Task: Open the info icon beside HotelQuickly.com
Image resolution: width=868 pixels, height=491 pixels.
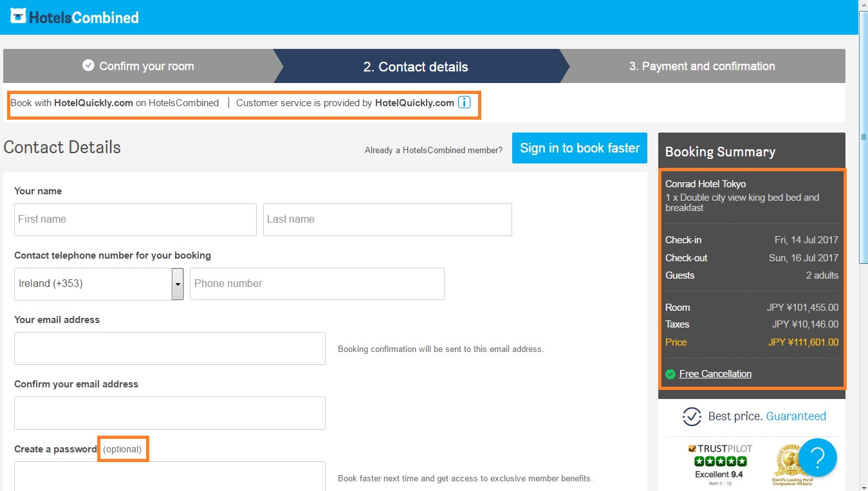Action: tap(464, 102)
